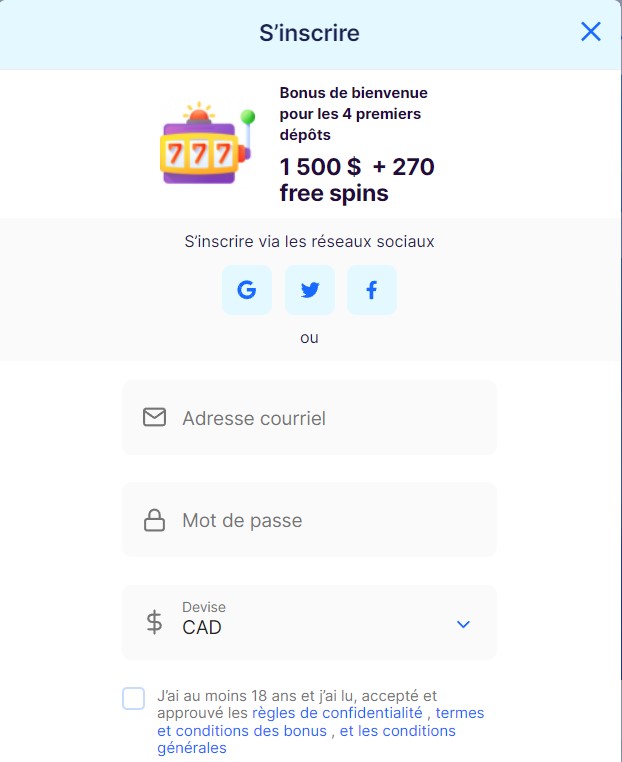Tick the 18 ans age confirmation checkbox

(x=134, y=698)
